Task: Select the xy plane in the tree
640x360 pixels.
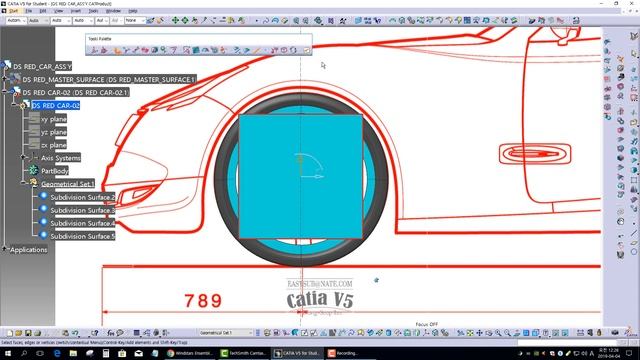Action: 53,119
